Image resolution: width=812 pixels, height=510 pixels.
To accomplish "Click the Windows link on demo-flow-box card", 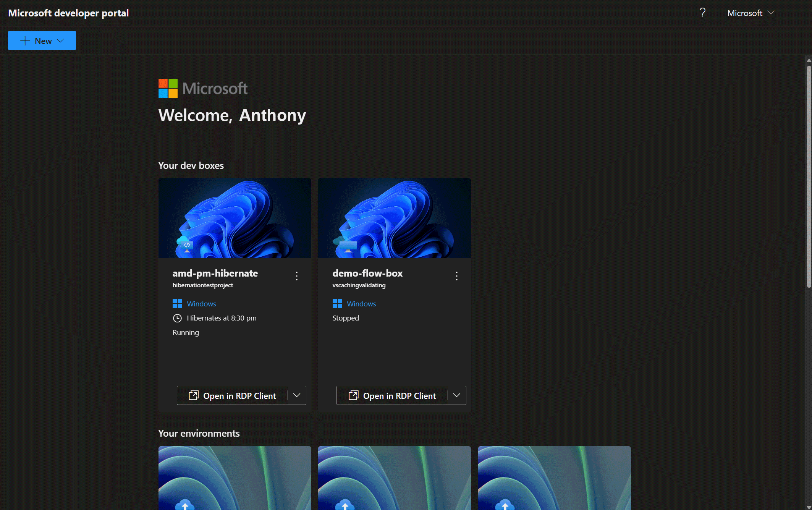I will point(361,304).
